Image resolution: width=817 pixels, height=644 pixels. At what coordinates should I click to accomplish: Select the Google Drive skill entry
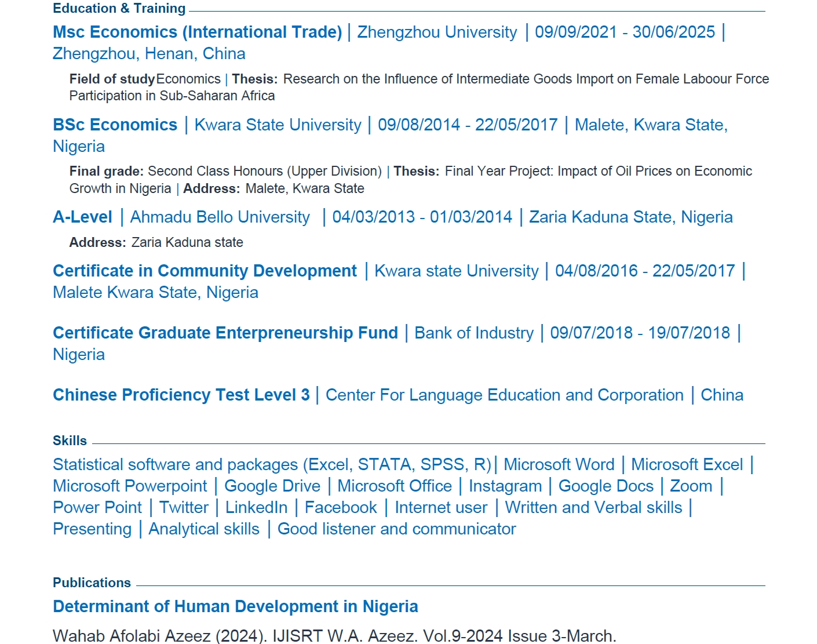coord(272,486)
